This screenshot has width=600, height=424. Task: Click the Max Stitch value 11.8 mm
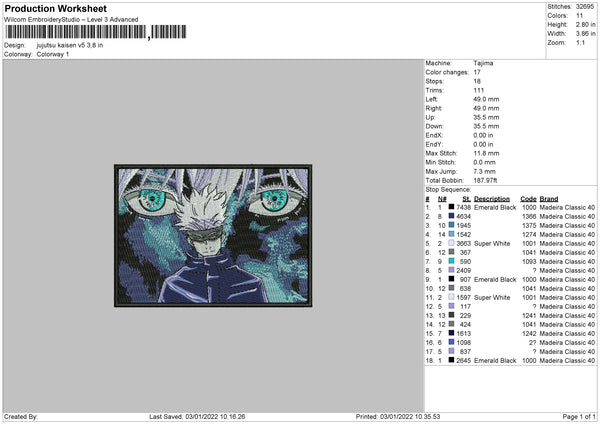point(486,153)
